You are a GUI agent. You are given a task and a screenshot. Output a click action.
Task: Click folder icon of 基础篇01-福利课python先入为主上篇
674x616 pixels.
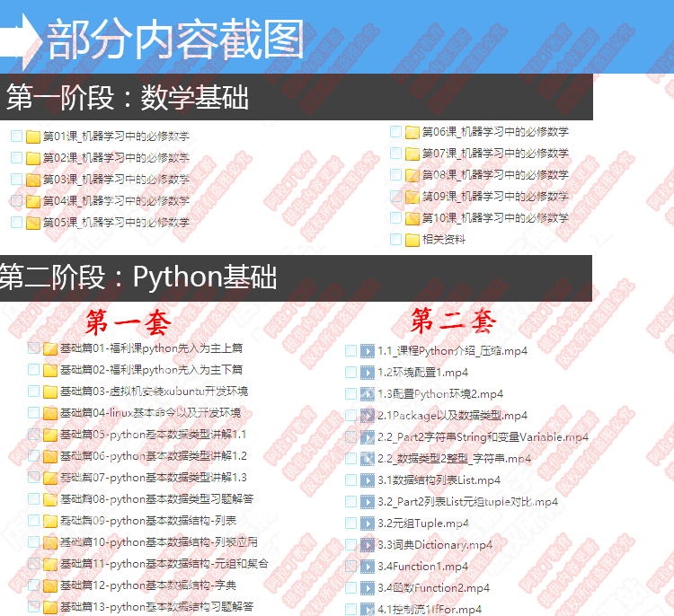pyautogui.click(x=50, y=348)
